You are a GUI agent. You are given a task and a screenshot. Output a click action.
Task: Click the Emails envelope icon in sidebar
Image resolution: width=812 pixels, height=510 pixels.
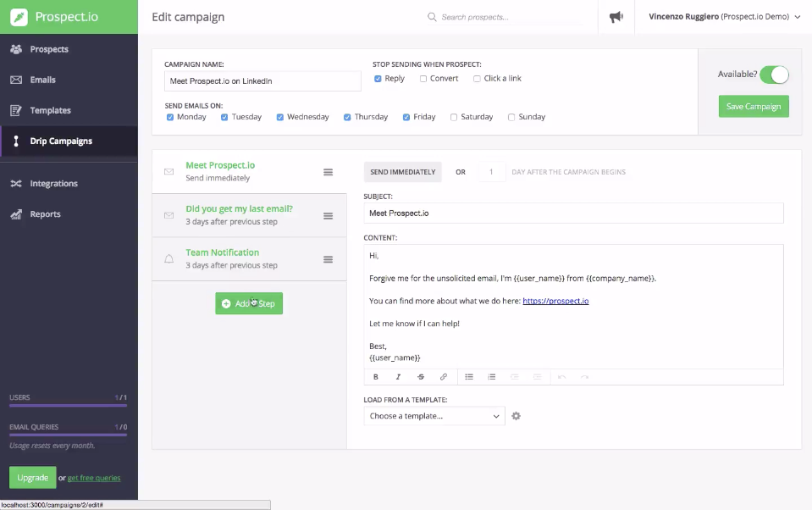click(16, 80)
